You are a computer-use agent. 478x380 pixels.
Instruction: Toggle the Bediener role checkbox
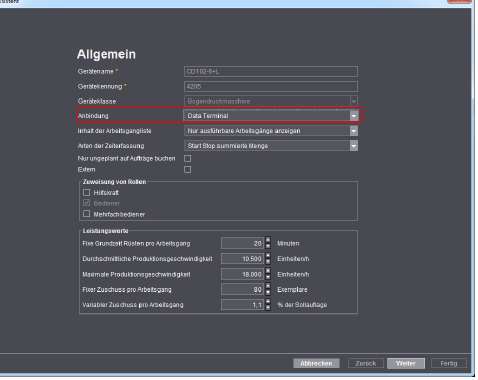tap(87, 203)
